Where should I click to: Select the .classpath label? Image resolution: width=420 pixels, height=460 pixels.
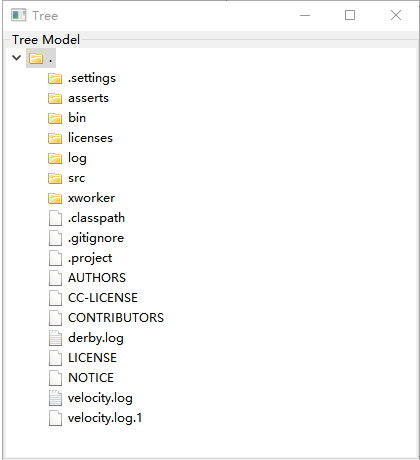[x=96, y=218]
